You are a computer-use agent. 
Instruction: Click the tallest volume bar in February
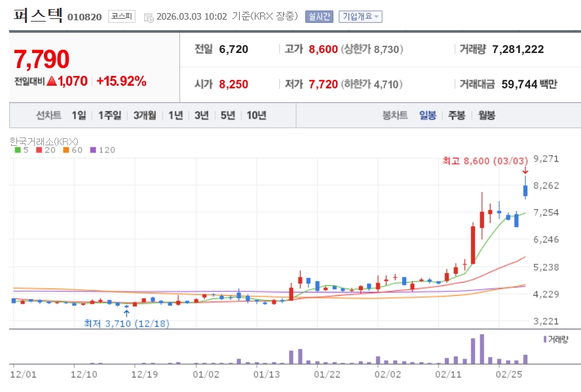tap(481, 349)
